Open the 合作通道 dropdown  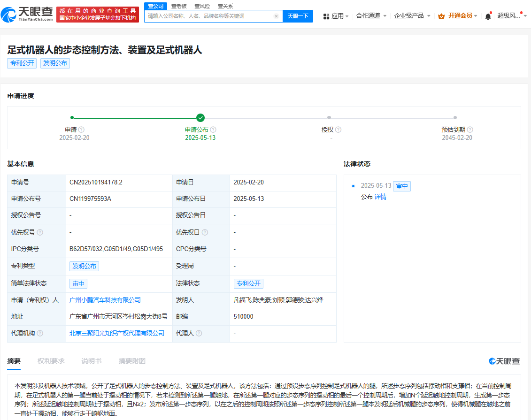coord(371,16)
